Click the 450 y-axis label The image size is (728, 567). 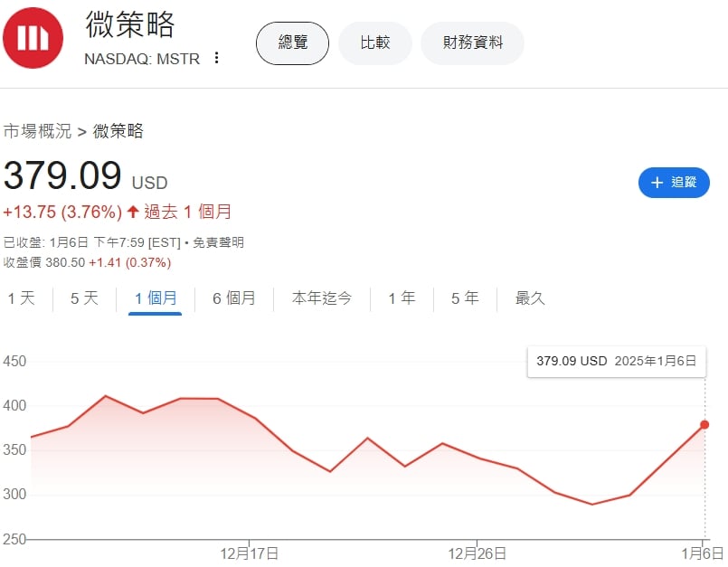14,362
